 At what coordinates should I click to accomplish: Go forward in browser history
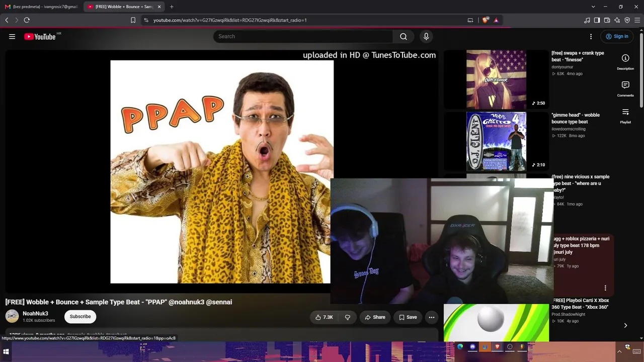pos(17,20)
